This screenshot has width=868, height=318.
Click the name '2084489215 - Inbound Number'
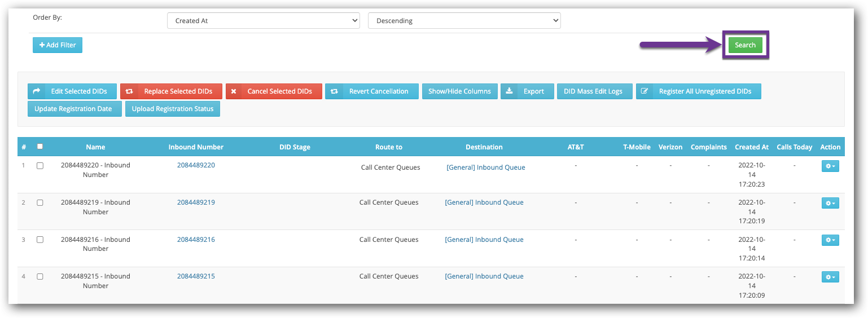coord(95,281)
